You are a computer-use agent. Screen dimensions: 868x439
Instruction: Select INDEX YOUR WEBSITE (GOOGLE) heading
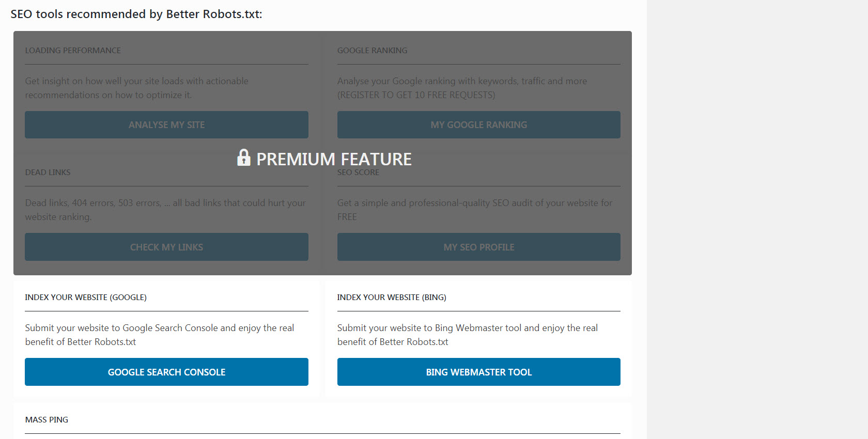pos(86,297)
